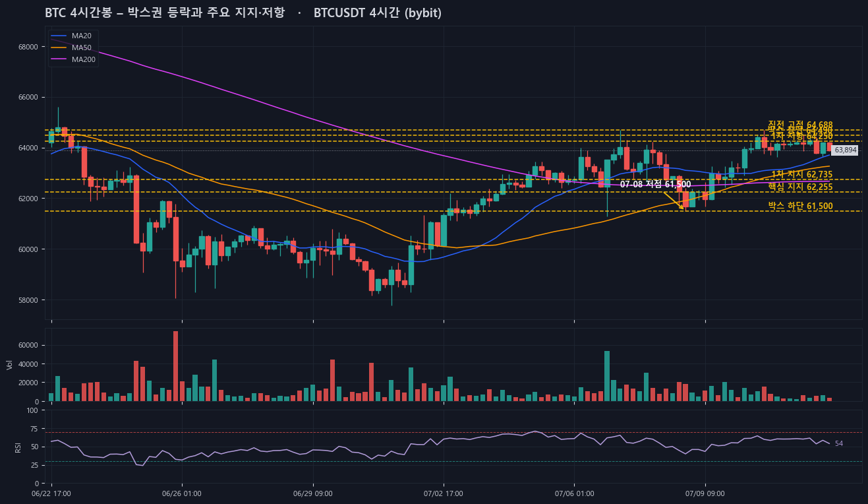Click the '07/06 01:00' date label

tap(575, 493)
